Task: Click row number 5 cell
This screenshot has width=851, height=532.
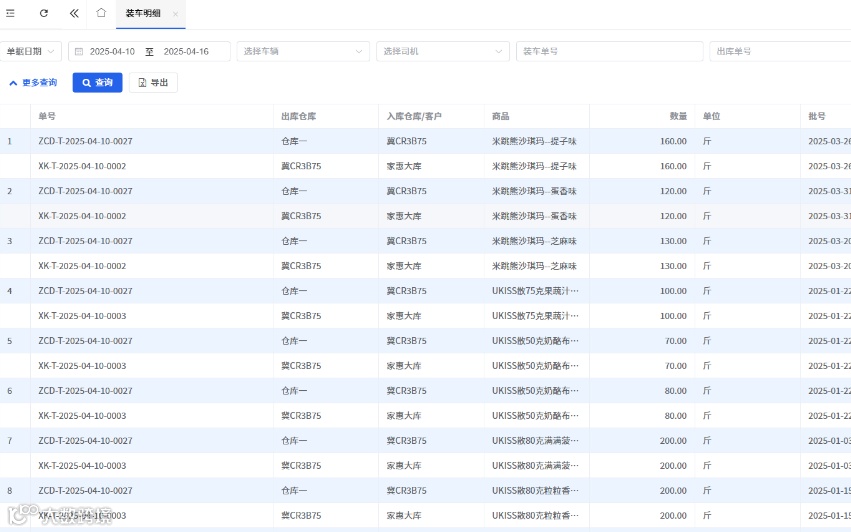Action: (9, 341)
